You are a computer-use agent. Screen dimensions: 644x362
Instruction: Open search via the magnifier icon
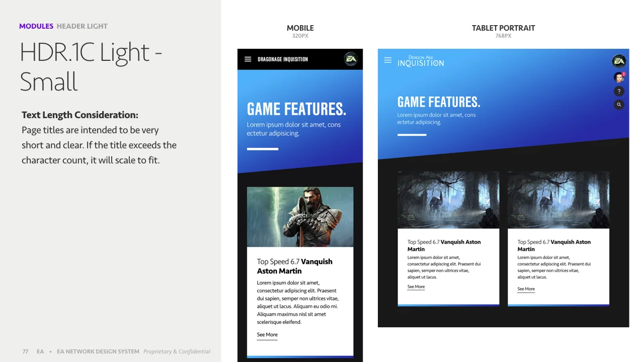click(619, 105)
